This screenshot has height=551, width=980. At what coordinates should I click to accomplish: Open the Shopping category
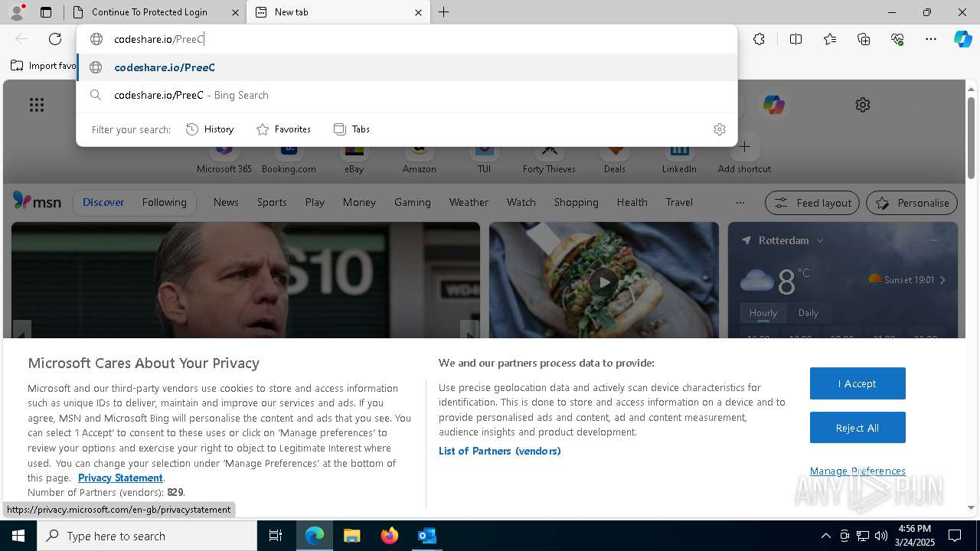(576, 202)
